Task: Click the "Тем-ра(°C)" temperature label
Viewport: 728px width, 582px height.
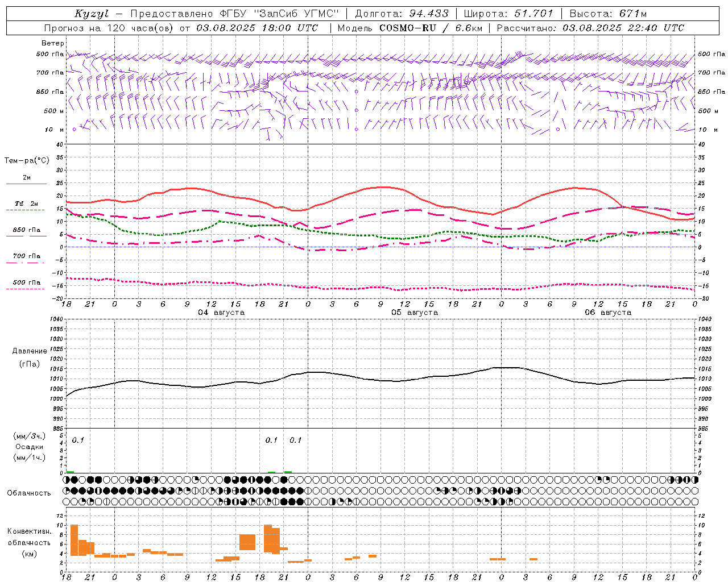Action: point(27,161)
